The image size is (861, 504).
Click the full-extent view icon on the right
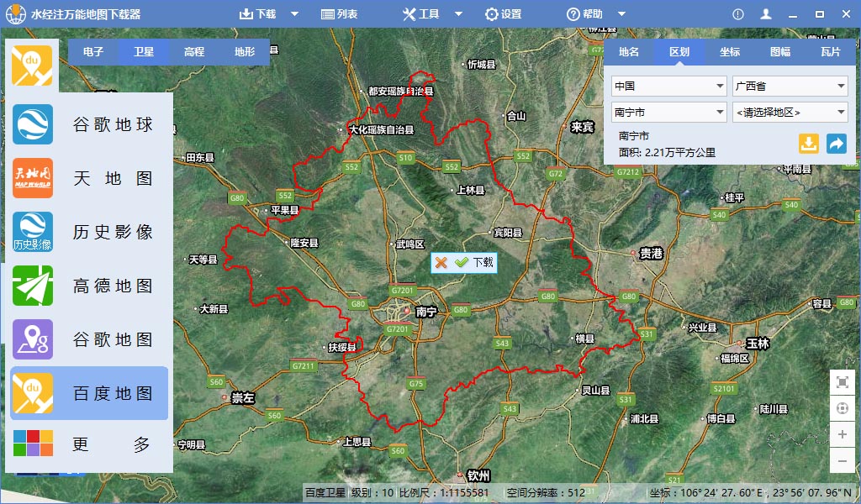click(843, 381)
